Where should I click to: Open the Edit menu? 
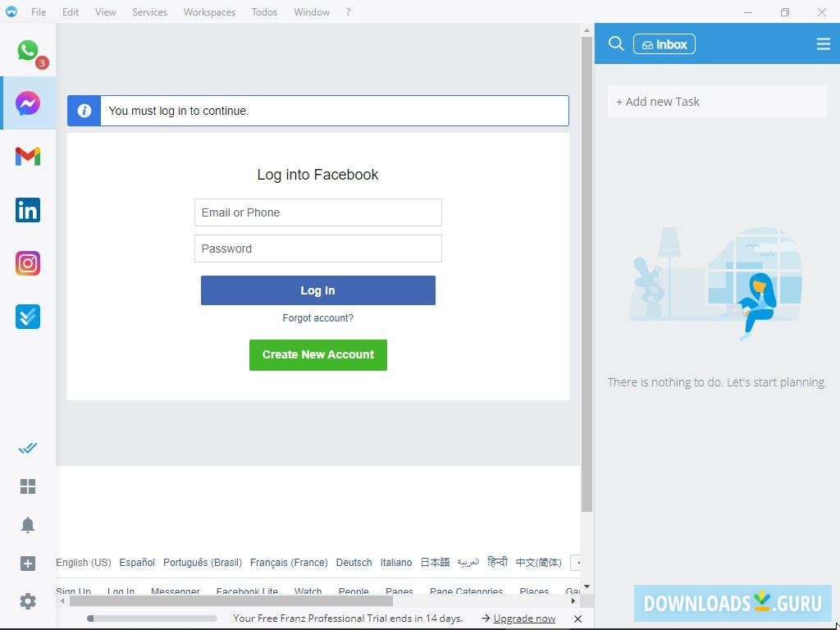(71, 11)
